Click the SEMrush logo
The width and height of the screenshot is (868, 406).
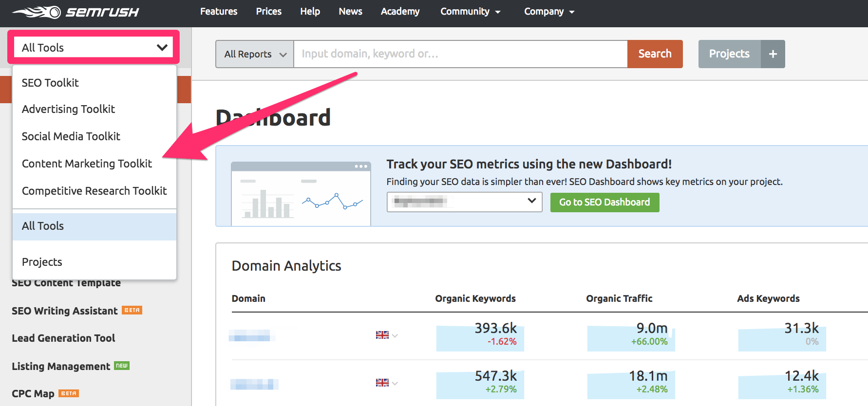[x=75, y=12]
